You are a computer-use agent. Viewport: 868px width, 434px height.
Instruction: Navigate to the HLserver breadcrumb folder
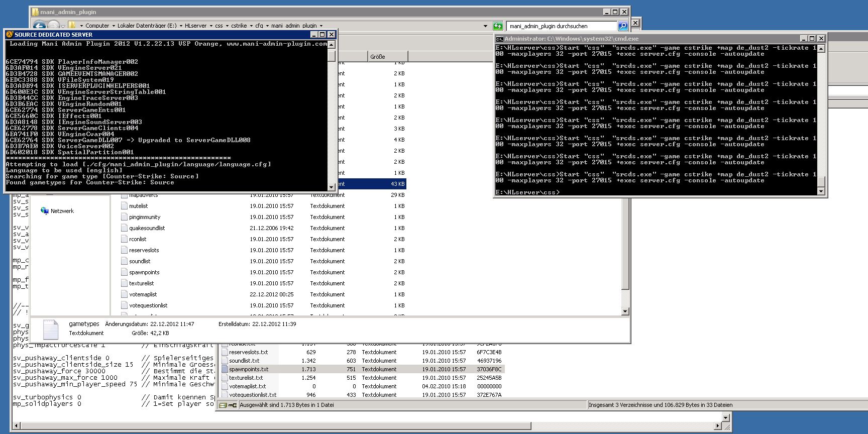tap(195, 26)
